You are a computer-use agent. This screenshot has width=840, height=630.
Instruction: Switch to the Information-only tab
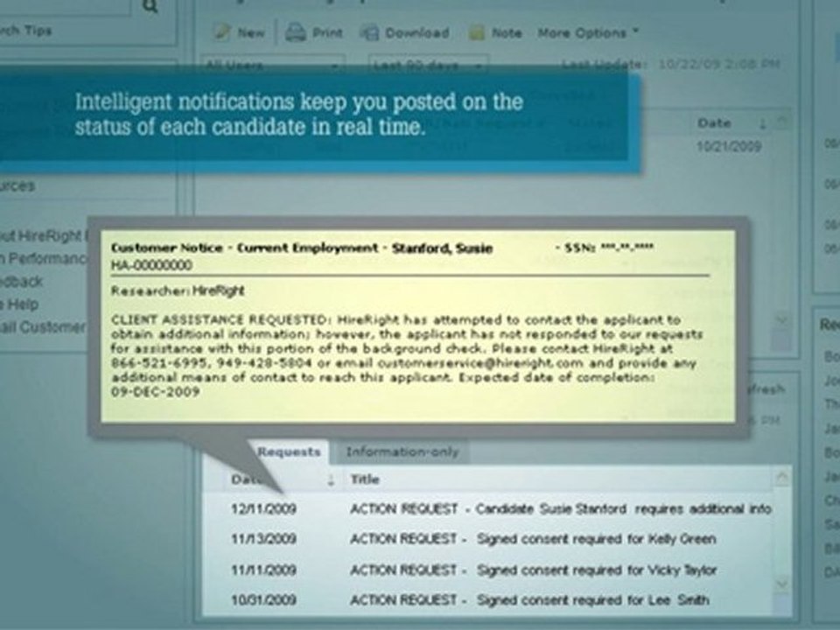(402, 451)
